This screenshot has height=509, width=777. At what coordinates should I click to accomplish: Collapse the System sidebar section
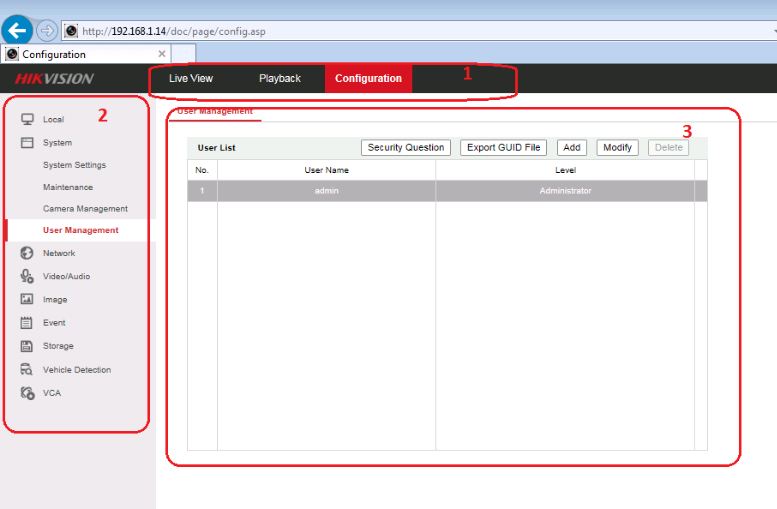[57, 143]
